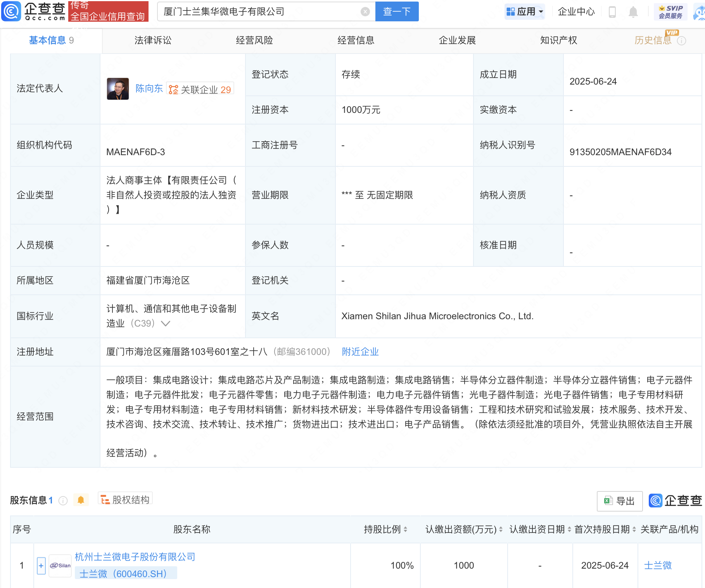
Task: Open 附近企业 nearby companies link
Action: (x=360, y=352)
